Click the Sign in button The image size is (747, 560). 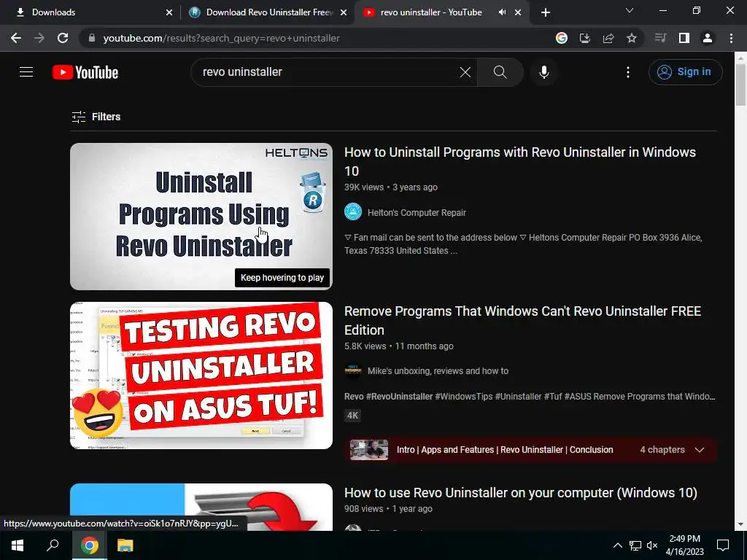click(x=685, y=72)
